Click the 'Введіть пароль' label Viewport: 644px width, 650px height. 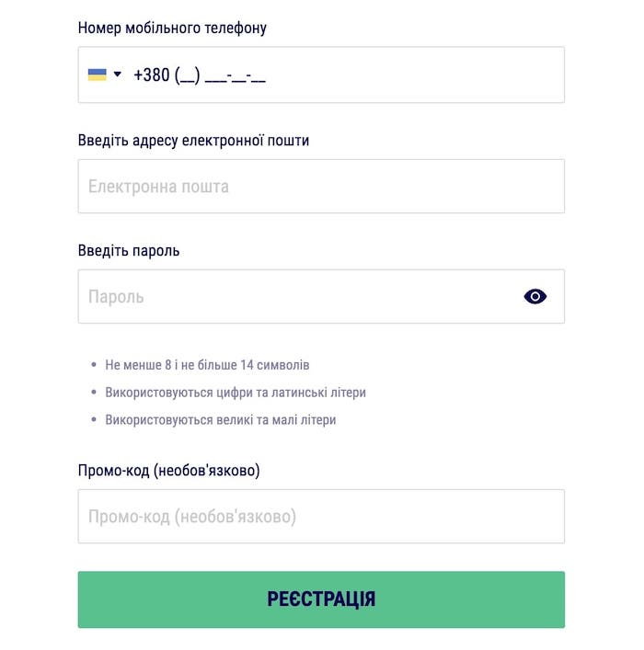pyautogui.click(x=129, y=250)
